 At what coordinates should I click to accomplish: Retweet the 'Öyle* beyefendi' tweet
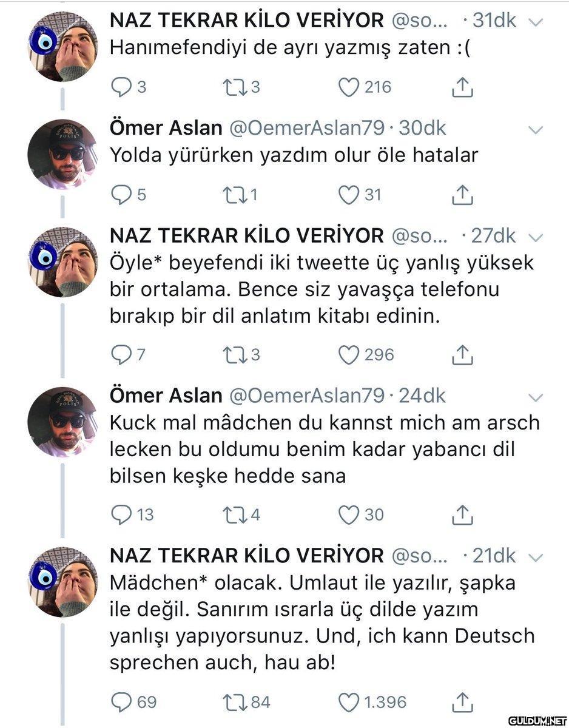pyautogui.click(x=232, y=355)
